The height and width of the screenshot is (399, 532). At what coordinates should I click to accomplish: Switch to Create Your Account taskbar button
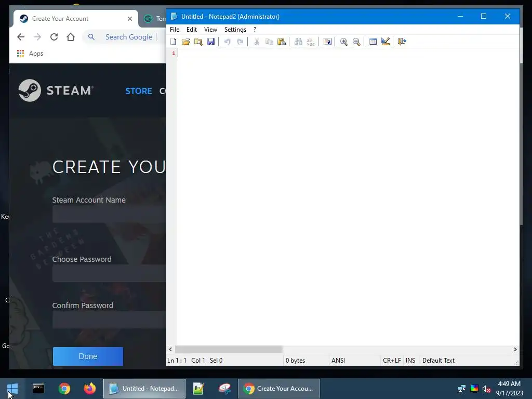coord(278,389)
